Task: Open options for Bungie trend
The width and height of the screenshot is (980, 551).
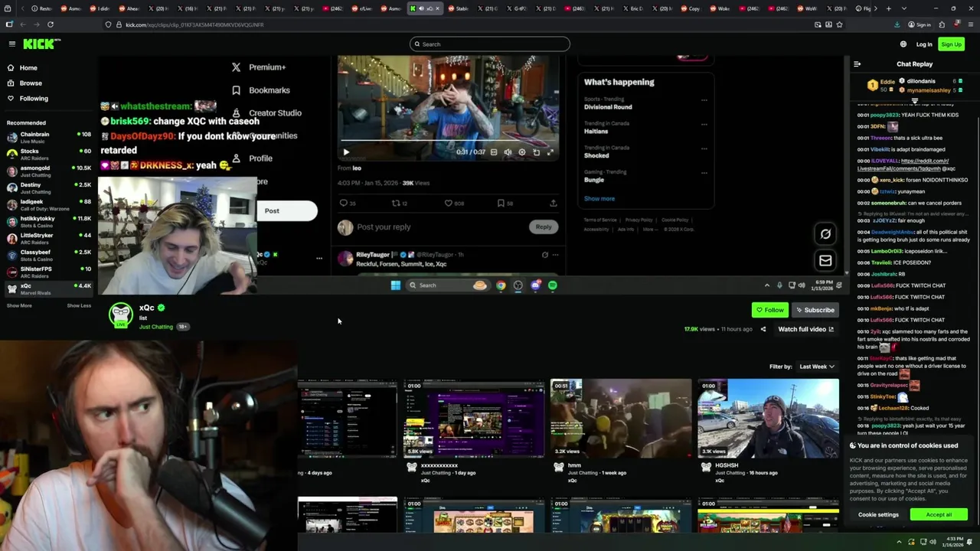Action: (x=704, y=174)
